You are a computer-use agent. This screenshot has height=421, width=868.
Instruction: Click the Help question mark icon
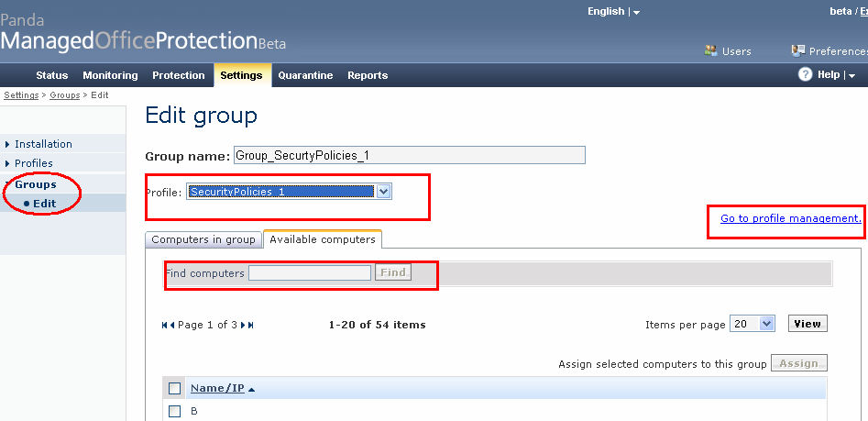click(x=805, y=74)
